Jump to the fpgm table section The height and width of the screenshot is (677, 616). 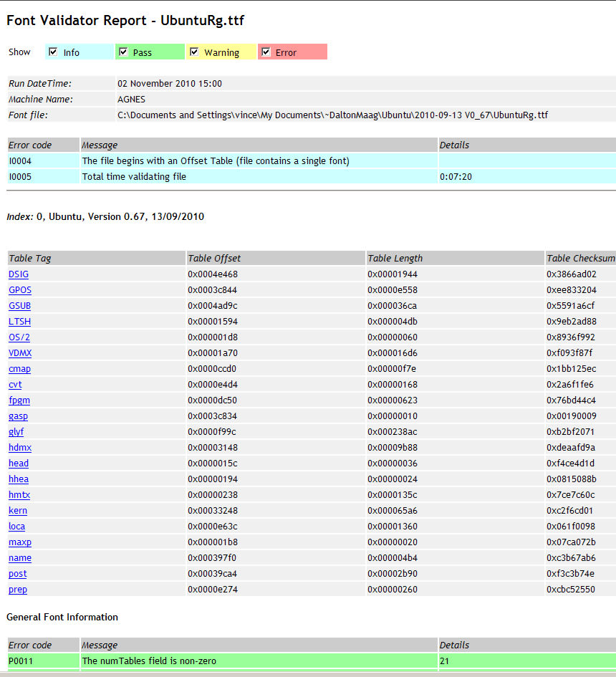tap(19, 400)
